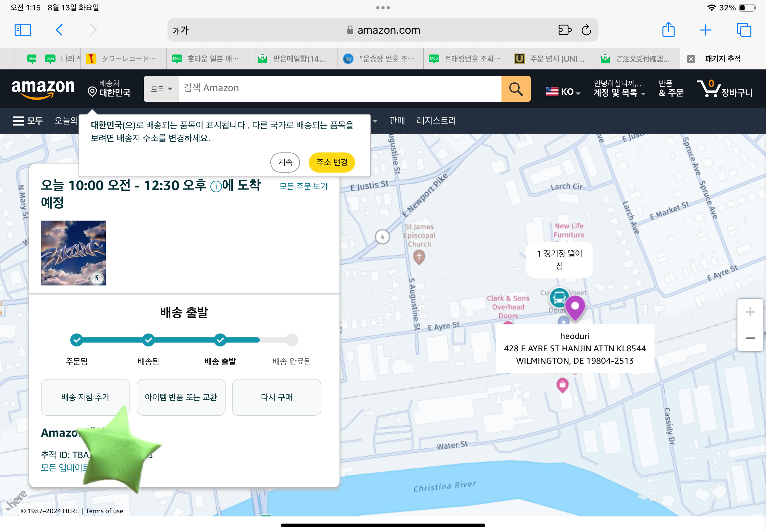Click the zoom in control on map

[x=750, y=312]
